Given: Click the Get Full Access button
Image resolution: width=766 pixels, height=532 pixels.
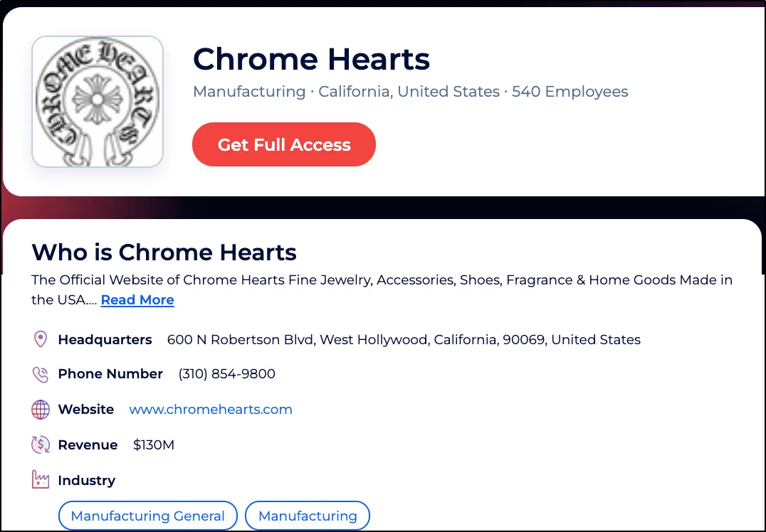Looking at the screenshot, I should coord(283,144).
